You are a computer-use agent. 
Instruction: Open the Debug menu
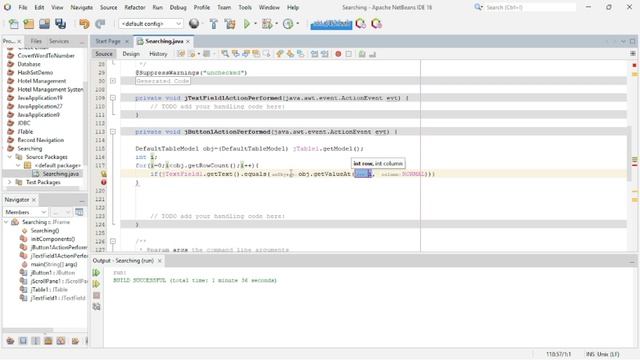pyautogui.click(x=178, y=7)
